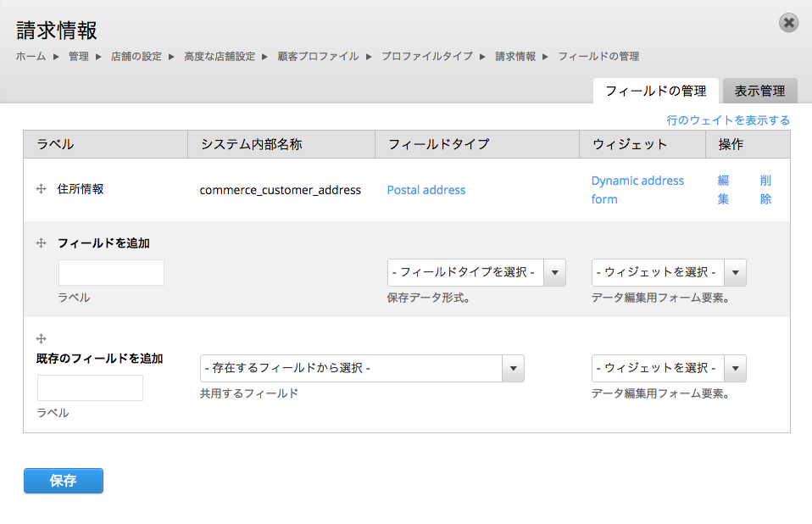
Task: Click the 削除 link for 住所情報
Action: click(x=765, y=189)
